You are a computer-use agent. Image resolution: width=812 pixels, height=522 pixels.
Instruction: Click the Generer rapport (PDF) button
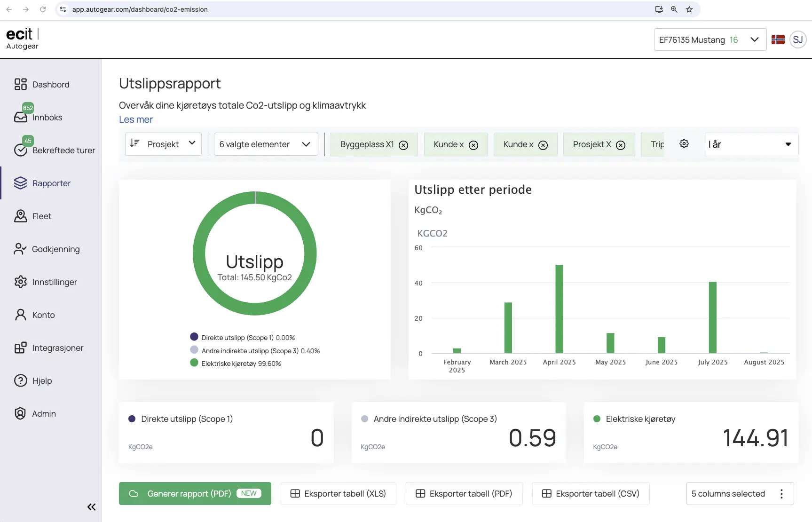click(195, 493)
